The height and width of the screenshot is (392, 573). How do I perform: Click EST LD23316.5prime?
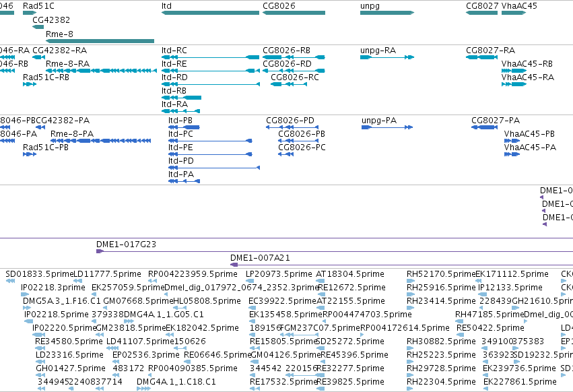[x=40, y=362]
